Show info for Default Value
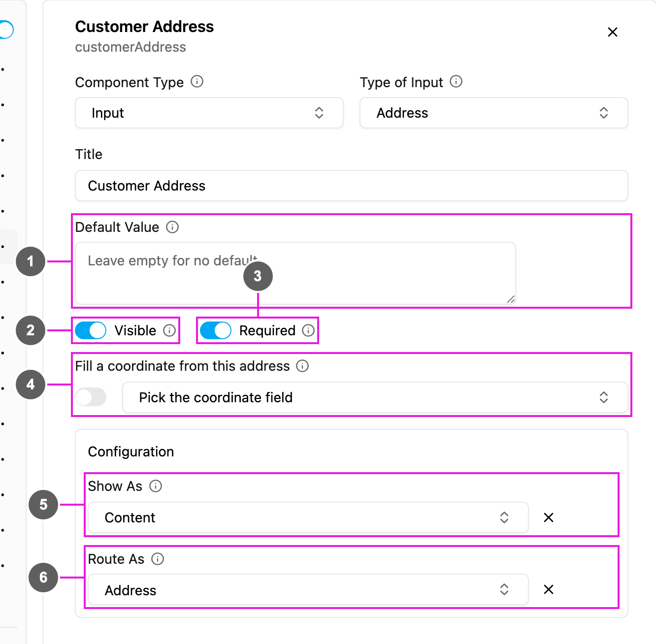 coord(172,227)
